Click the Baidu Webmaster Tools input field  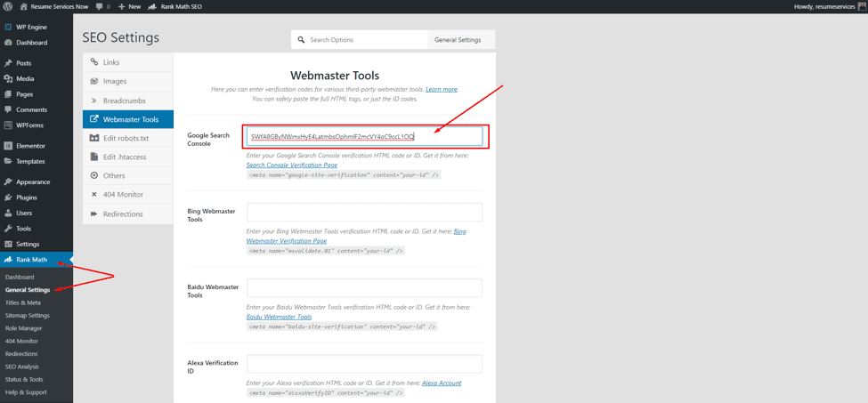364,288
